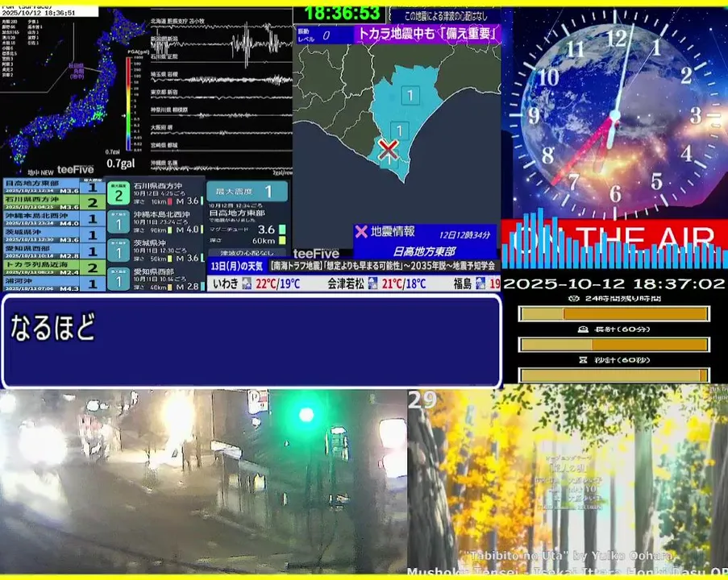Viewport: 728px width, 580px height.
Task: Click the 2025-10-12 18:37:02 timestamp
Action: (x=614, y=284)
